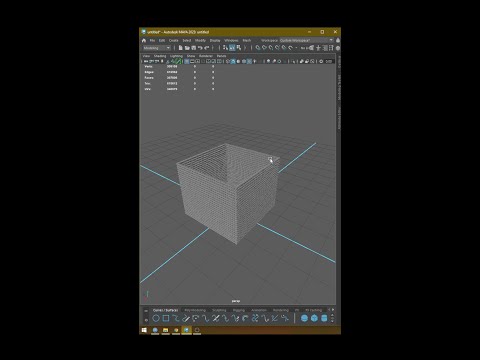Click the Faces row in the heads-up display

[x=179, y=78]
